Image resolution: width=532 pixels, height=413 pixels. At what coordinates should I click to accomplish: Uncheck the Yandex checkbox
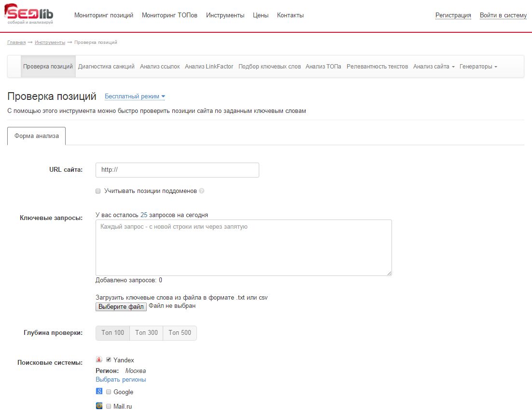pos(109,359)
